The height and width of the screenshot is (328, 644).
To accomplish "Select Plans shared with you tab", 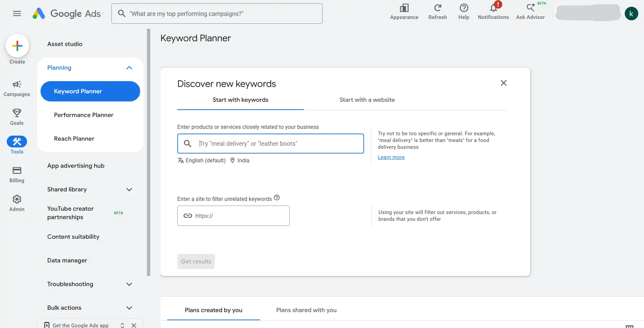I will 306,310.
